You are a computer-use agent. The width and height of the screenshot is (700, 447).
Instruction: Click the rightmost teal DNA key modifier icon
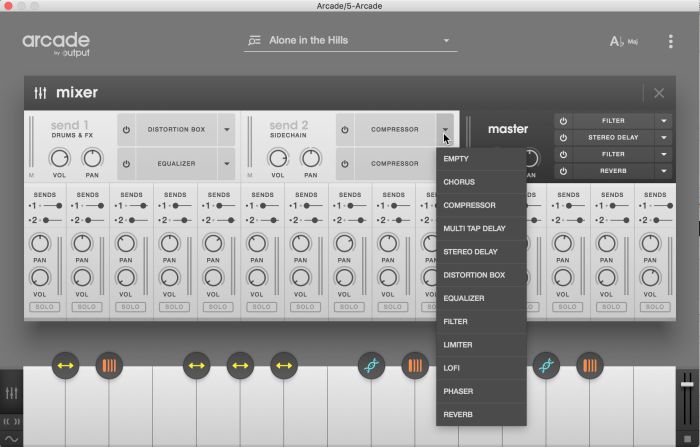click(546, 366)
